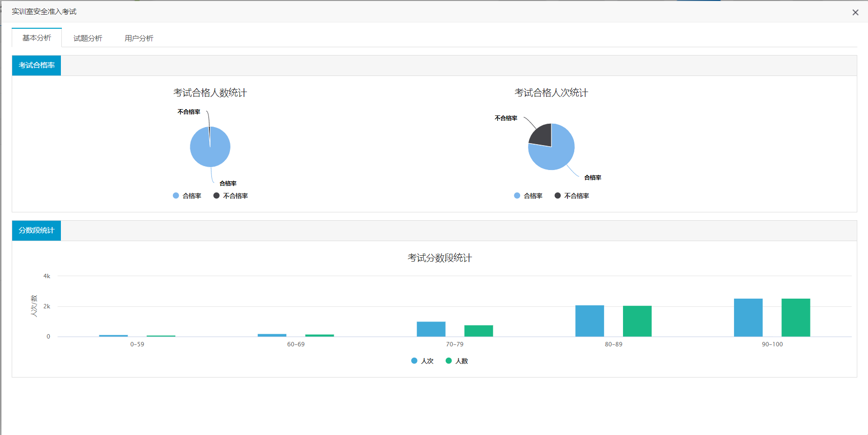Toggle 不合格率 legend under 考试合格人数统计 chart
This screenshot has height=435, width=868.
[x=231, y=196]
